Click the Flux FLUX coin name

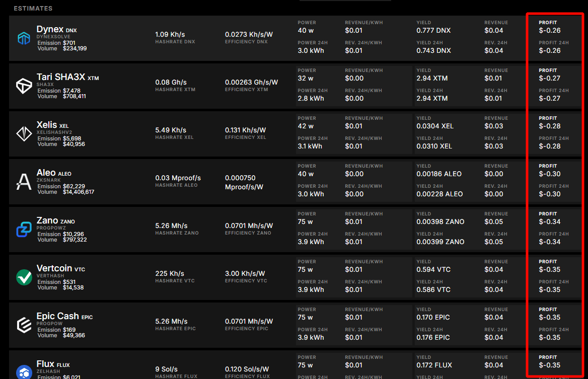(x=53, y=364)
